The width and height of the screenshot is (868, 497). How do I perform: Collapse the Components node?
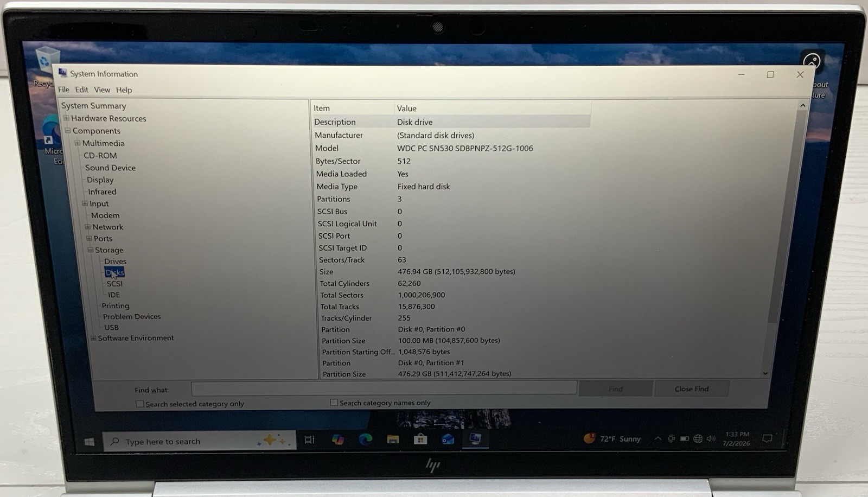[x=68, y=130]
